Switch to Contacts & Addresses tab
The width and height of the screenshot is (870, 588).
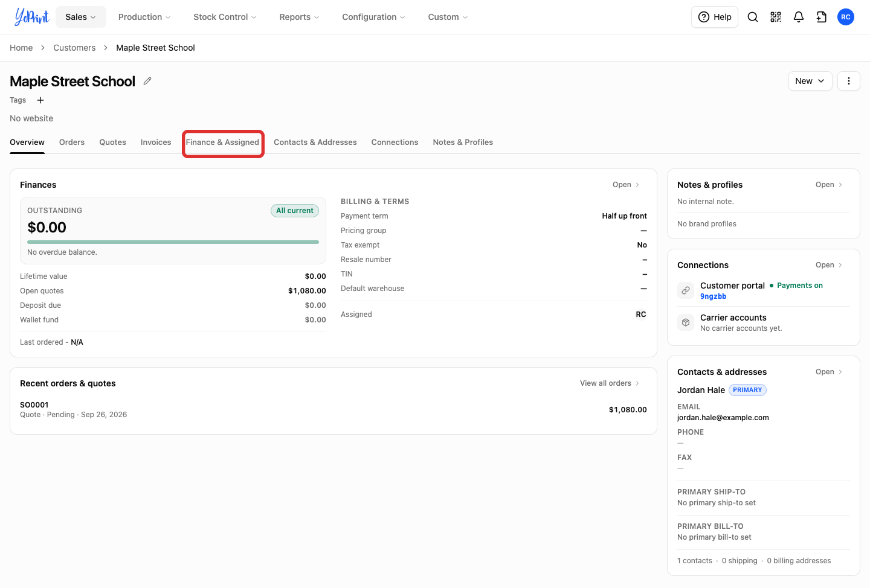pos(315,142)
